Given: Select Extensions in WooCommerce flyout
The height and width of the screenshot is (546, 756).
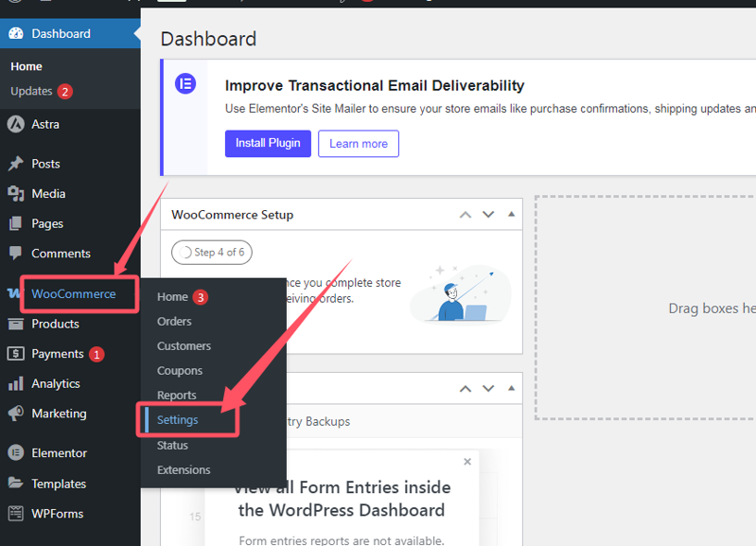Looking at the screenshot, I should pos(184,469).
